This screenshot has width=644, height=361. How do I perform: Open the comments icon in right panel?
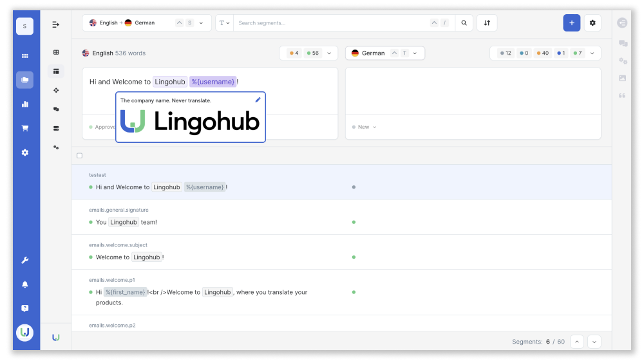[x=623, y=43]
